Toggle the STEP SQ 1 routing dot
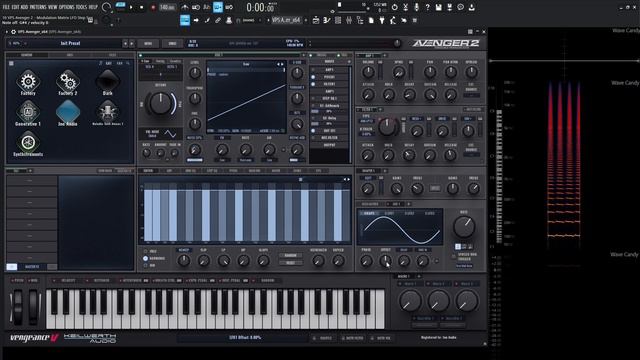This screenshot has width=640, height=360. point(313,98)
